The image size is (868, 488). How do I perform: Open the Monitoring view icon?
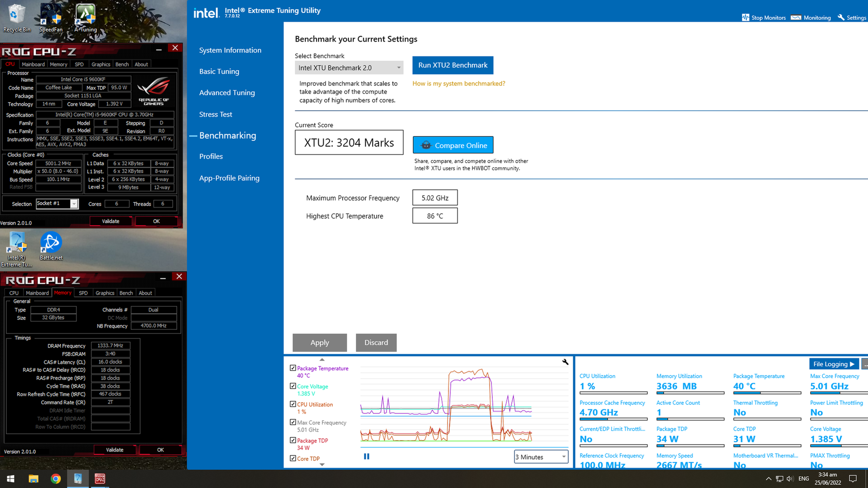point(796,18)
